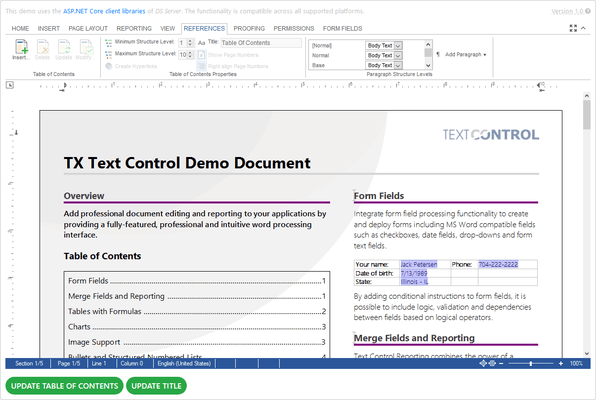This screenshot has height=400, width=596.
Task: Decrease Maximum Structure Level stepper
Action: pos(190,57)
